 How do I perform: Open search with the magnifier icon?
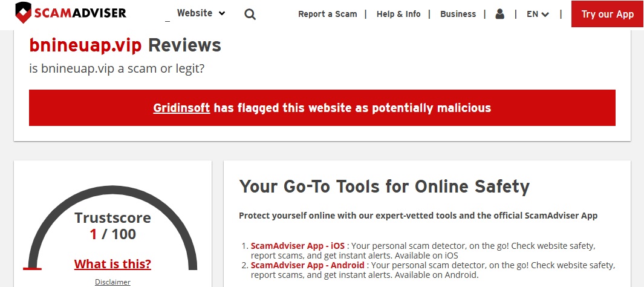coord(250,14)
